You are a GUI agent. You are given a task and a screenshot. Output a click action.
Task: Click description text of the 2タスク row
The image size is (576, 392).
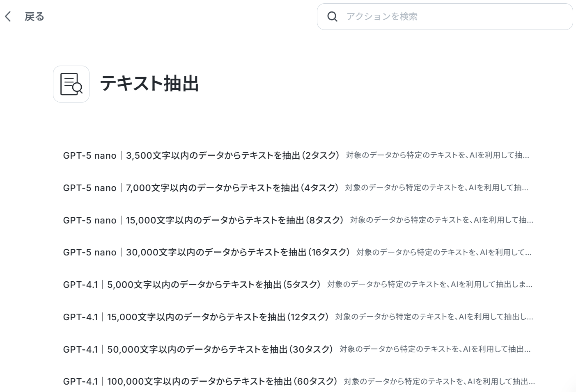pos(438,155)
